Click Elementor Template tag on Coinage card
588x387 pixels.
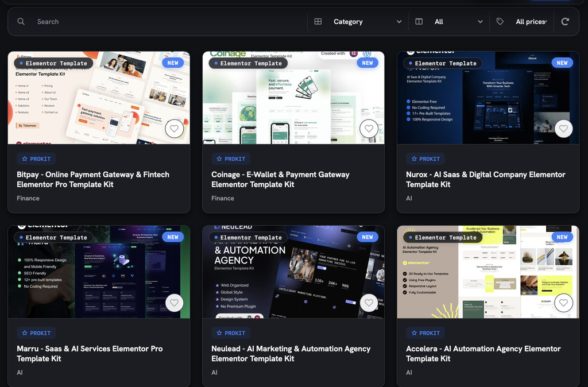tap(248, 63)
